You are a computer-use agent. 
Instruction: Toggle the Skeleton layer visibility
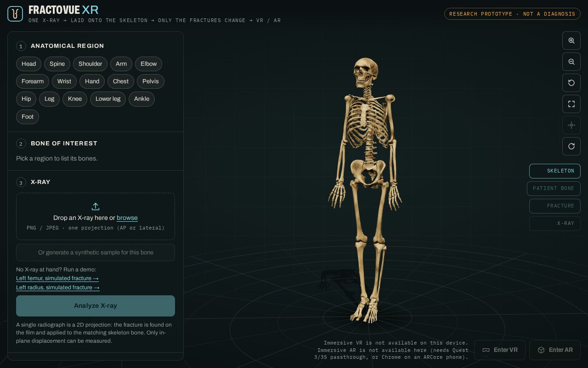coord(555,171)
